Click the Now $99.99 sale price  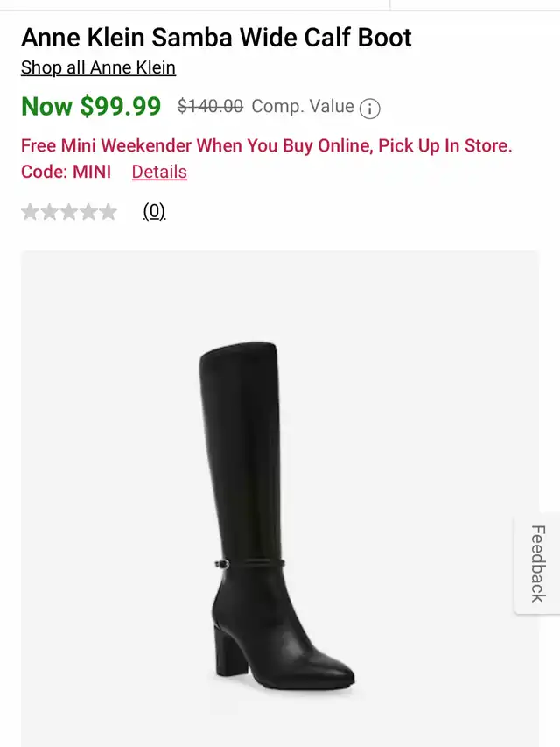pos(91,106)
